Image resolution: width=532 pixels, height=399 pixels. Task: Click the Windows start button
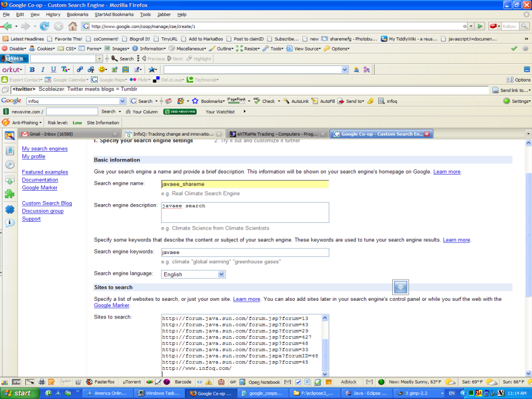19,393
